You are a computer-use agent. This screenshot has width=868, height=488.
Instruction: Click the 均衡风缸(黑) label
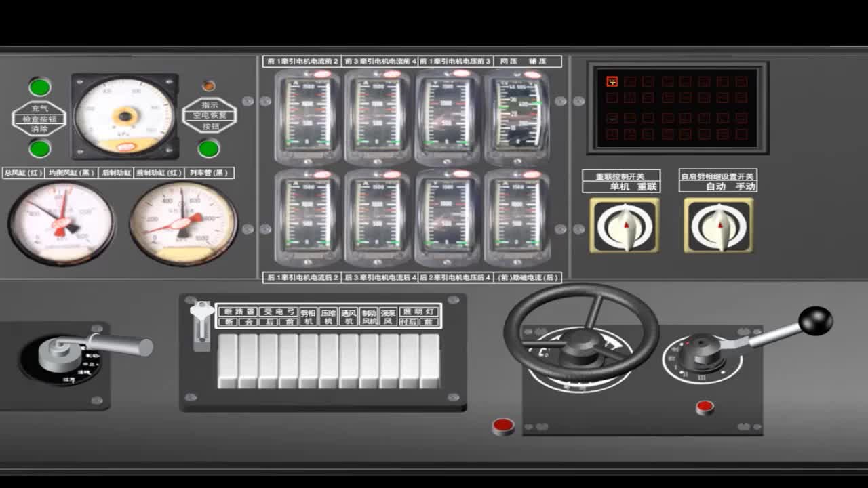tap(71, 174)
